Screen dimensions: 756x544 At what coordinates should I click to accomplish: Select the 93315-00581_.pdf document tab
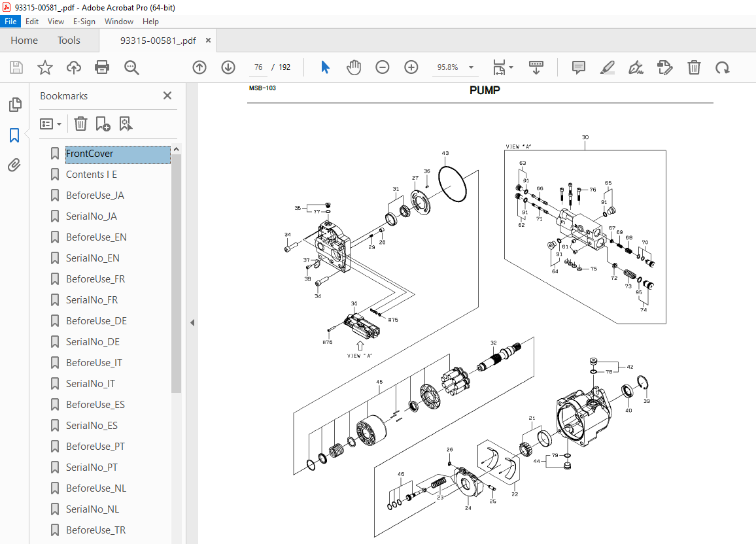tap(158, 41)
